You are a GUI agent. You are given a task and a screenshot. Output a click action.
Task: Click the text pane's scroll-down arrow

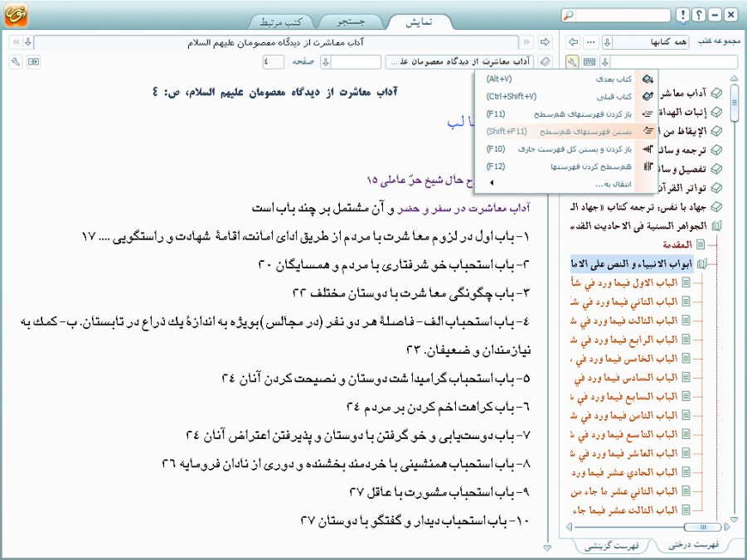click(x=547, y=548)
